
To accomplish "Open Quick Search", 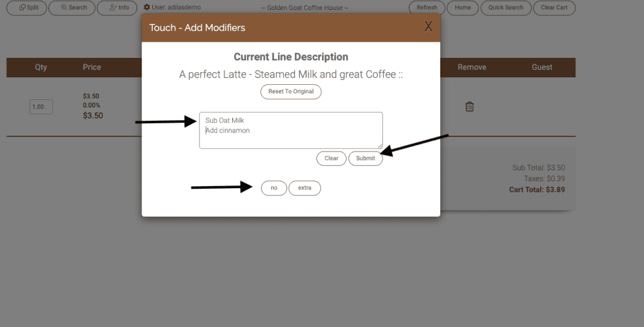I will pos(506,8).
